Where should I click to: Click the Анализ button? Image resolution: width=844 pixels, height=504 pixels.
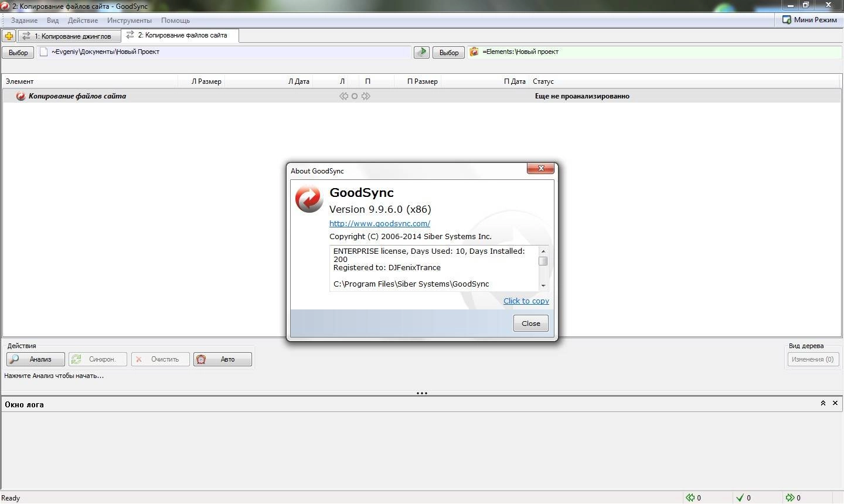[36, 359]
